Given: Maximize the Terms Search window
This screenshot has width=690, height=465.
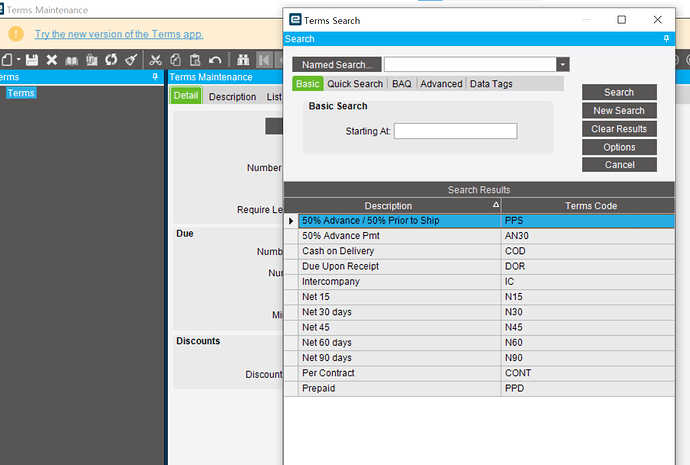Looking at the screenshot, I should 621,20.
